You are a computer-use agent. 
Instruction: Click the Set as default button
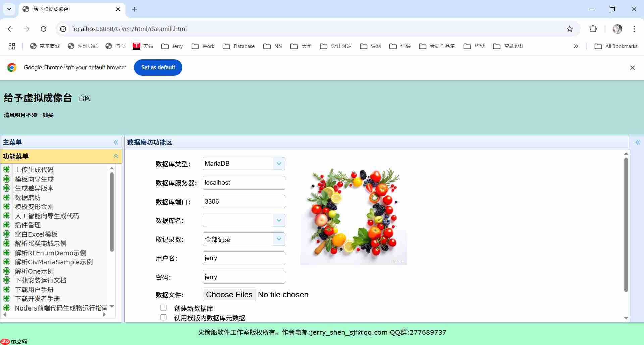point(158,67)
